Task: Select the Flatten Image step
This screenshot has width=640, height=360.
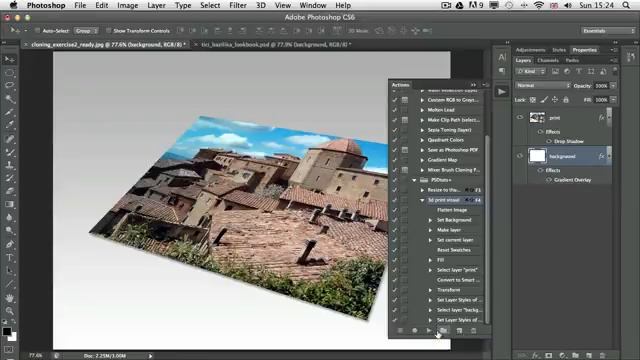Action: click(x=452, y=210)
